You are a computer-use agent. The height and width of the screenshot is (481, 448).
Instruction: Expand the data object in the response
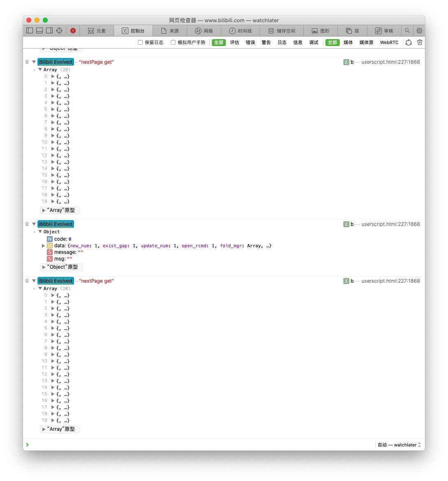[x=43, y=246]
